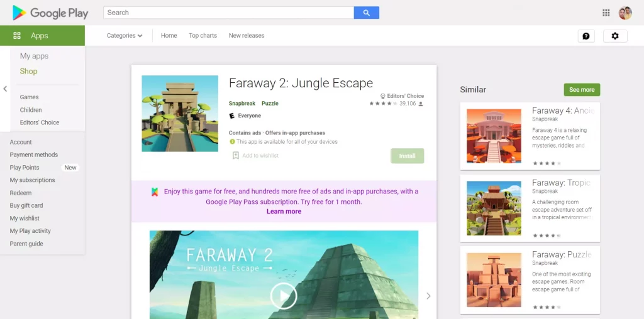
Task: Click the blue search magnifier button
Action: point(367,13)
